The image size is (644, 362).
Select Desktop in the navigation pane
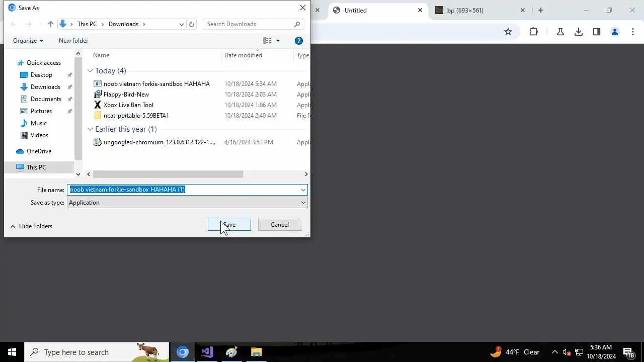click(x=41, y=75)
